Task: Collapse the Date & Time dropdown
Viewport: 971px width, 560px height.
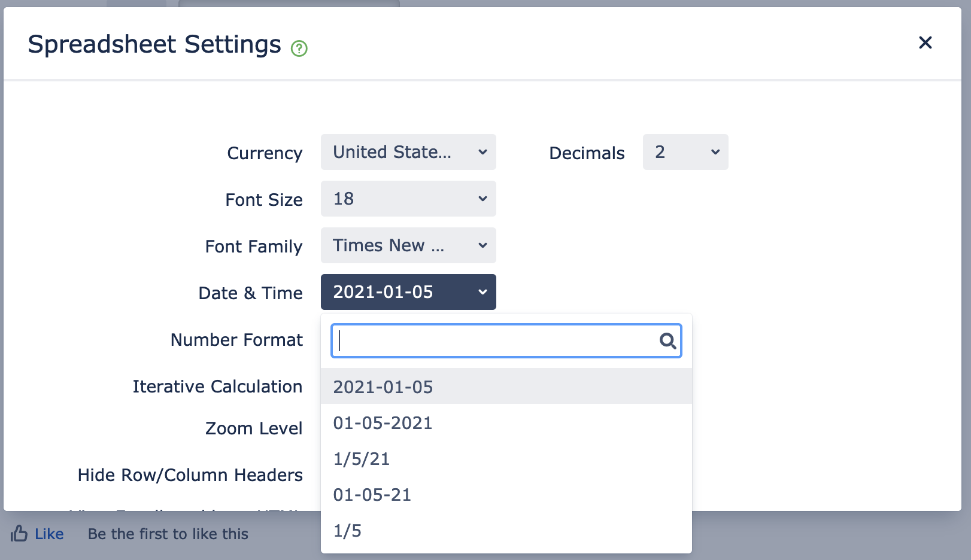Action: [x=408, y=292]
